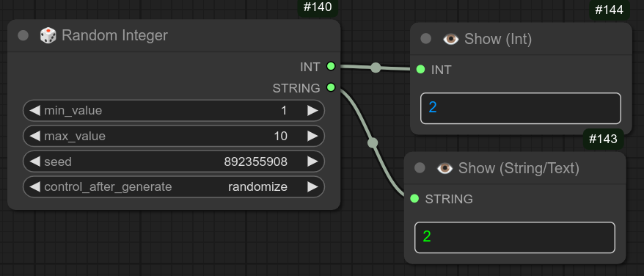Screen dimensions: 644x276
Task: Collapse the Show (String/Text) node via its dot
Action: tap(420, 168)
